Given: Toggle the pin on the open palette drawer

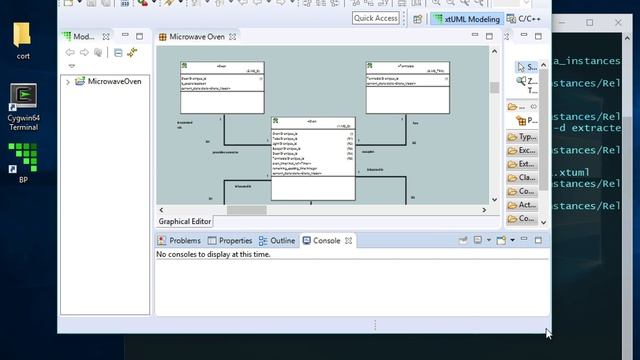Looking at the screenshot, I should (x=533, y=107).
